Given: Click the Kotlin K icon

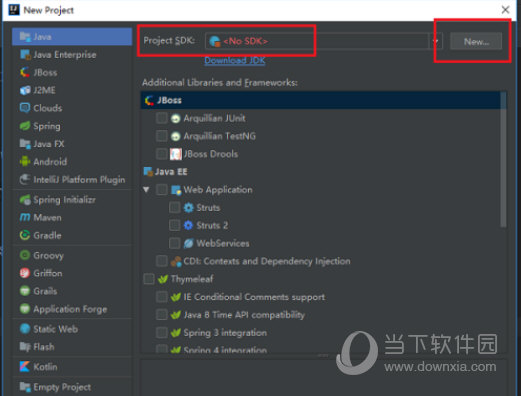Looking at the screenshot, I should (x=25, y=367).
